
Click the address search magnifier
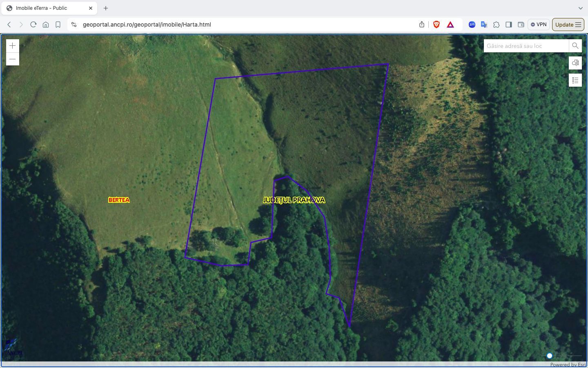[x=575, y=46]
